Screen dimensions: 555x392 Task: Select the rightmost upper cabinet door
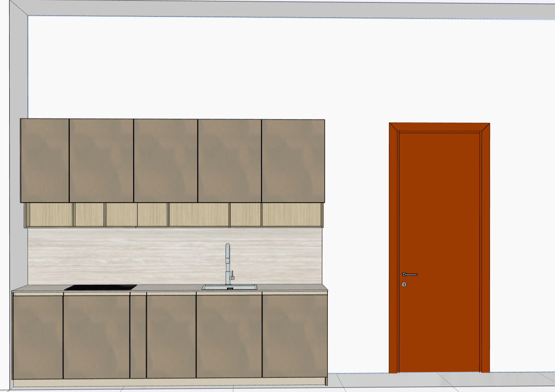click(293, 160)
